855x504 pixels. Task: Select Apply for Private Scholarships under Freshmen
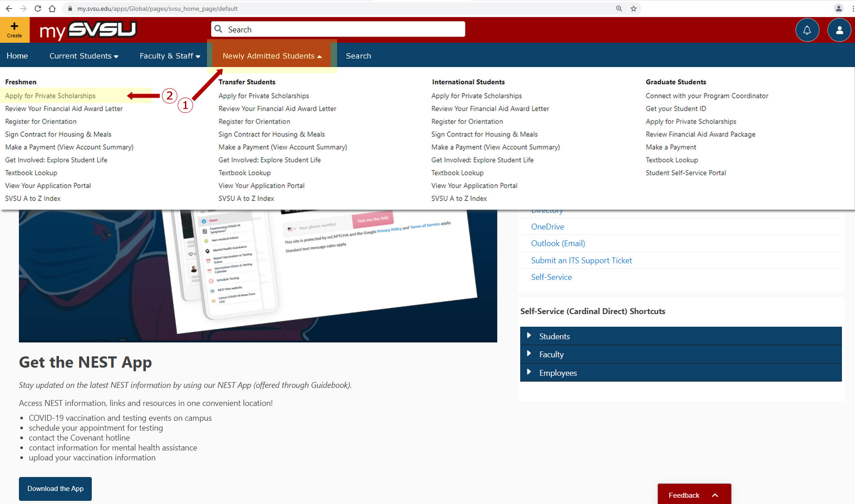coord(50,96)
